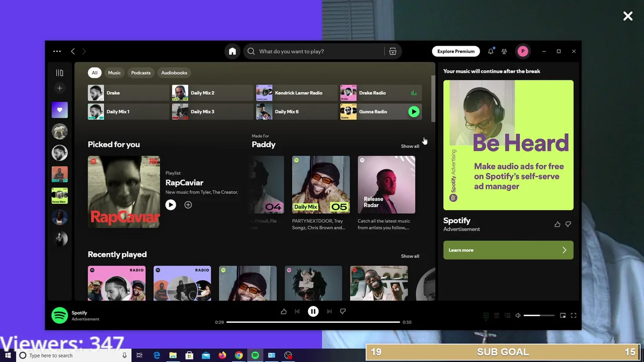Screen dimensions: 644x362
Task: Click the main content vertical scrollbar
Action: (x=433, y=98)
